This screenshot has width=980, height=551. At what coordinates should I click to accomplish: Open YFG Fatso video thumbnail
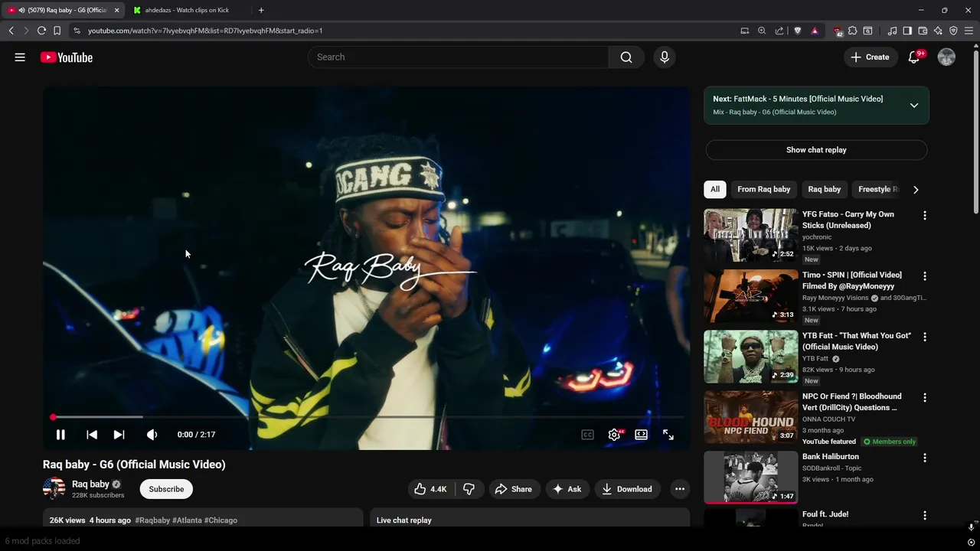click(x=750, y=235)
